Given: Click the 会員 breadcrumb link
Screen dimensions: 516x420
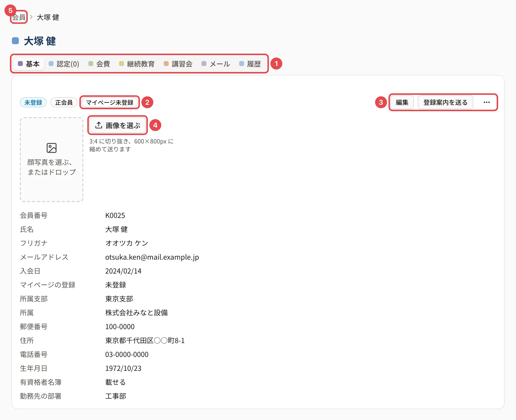Looking at the screenshot, I should (x=19, y=17).
